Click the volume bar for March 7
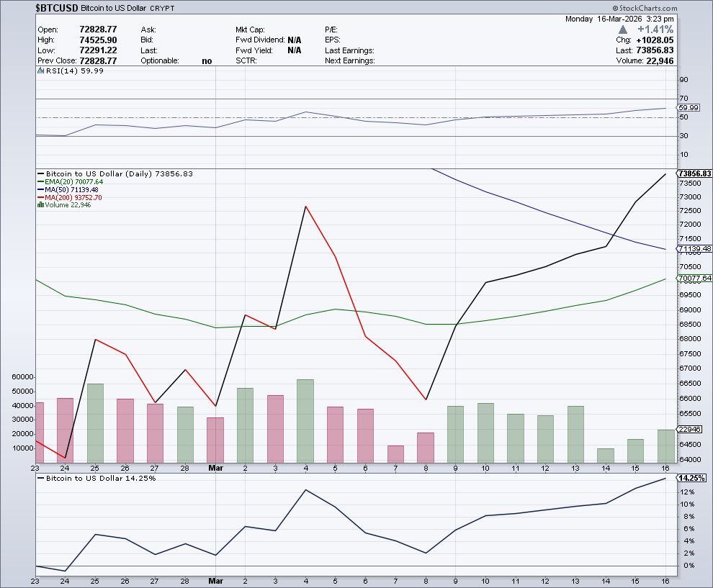 tap(395, 454)
